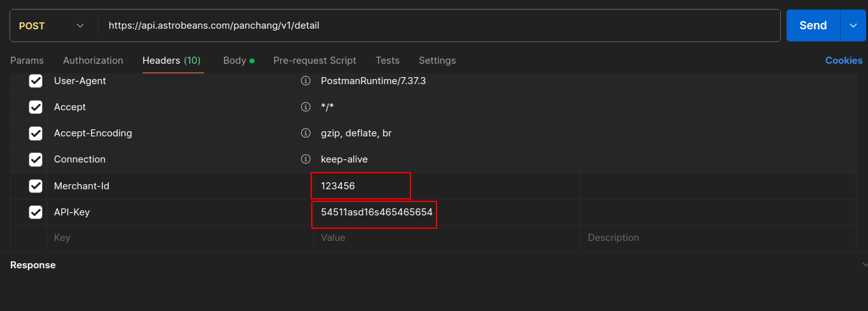The width and height of the screenshot is (868, 311).
Task: Open the Authorization tab
Action: click(x=93, y=61)
